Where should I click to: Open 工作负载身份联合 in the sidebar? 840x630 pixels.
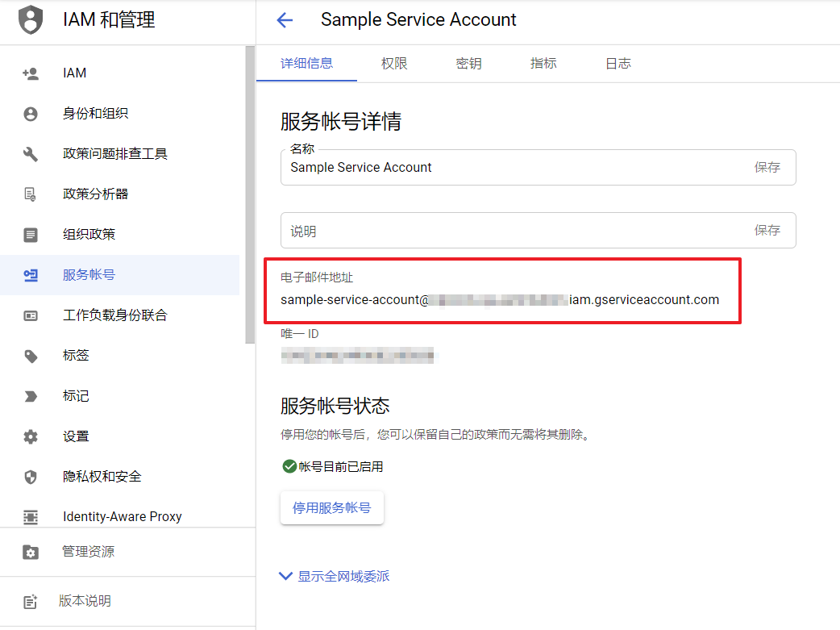(x=115, y=315)
